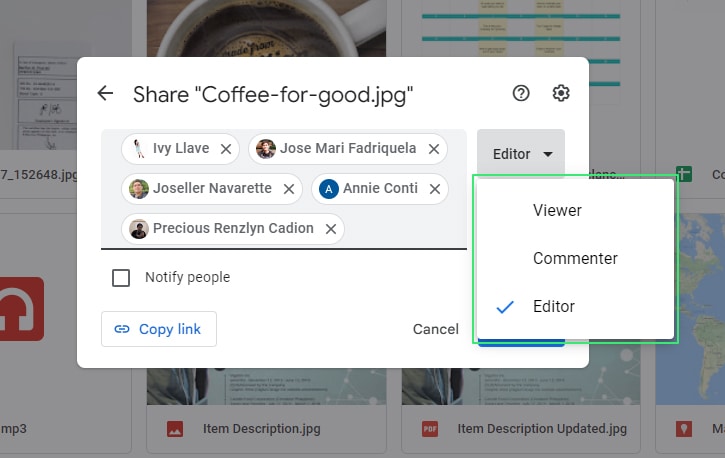The height and width of the screenshot is (458, 725).
Task: Open share settings gear icon
Action: (x=561, y=93)
